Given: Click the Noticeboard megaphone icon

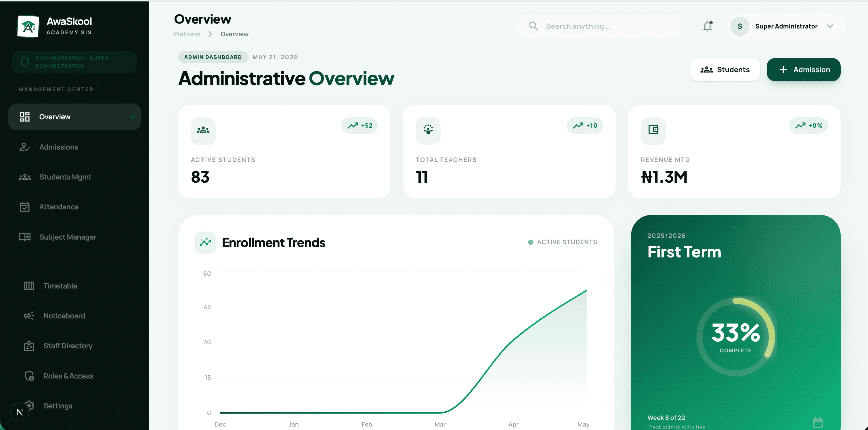Looking at the screenshot, I should pos(29,316).
